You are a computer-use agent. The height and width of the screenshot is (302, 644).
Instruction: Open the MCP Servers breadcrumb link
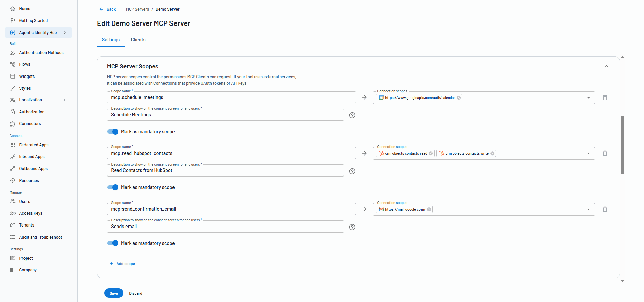(x=137, y=9)
